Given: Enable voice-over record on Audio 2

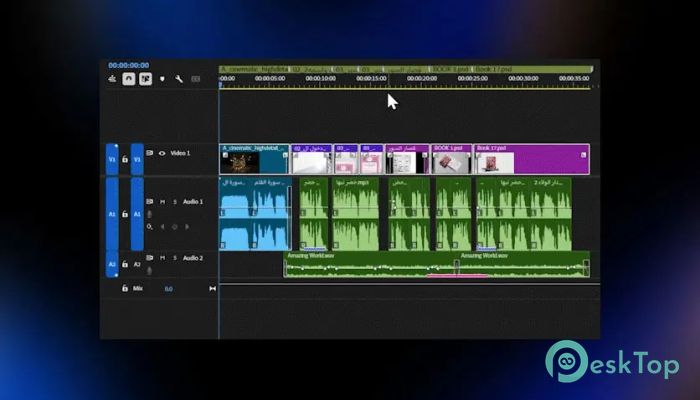Looking at the screenshot, I should click(x=150, y=271).
